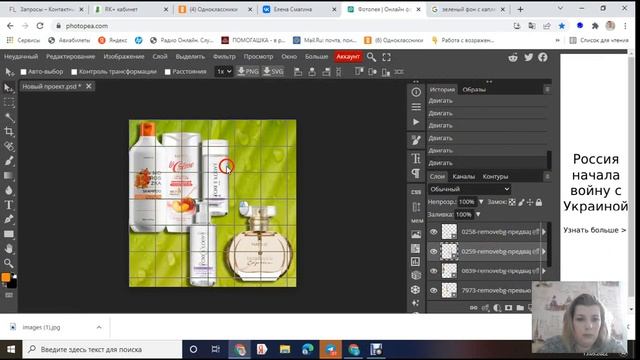The image size is (640, 360).
Task: Open the Заливка fill slider arrow
Action: (x=478, y=215)
